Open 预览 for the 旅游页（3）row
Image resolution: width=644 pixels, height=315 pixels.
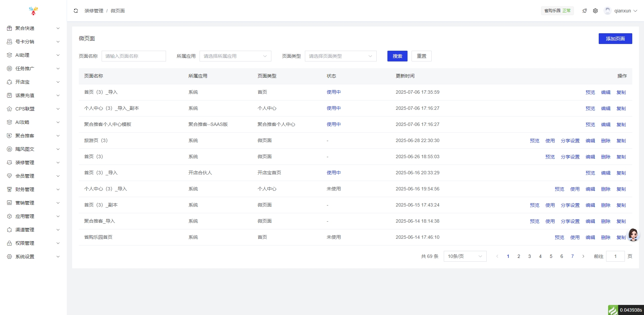pos(534,141)
